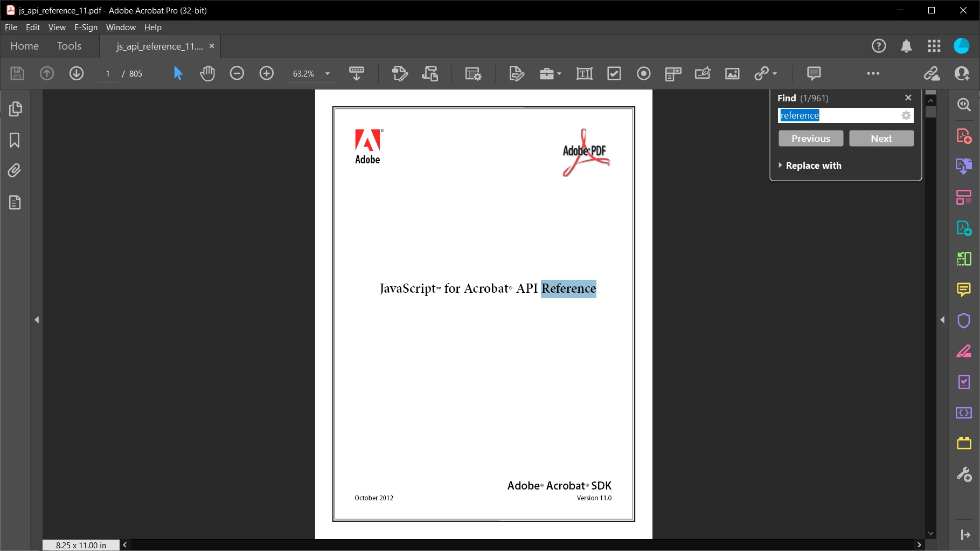Viewport: 980px width, 551px height.
Task: Click the zoom percentage value field
Action: click(x=303, y=74)
